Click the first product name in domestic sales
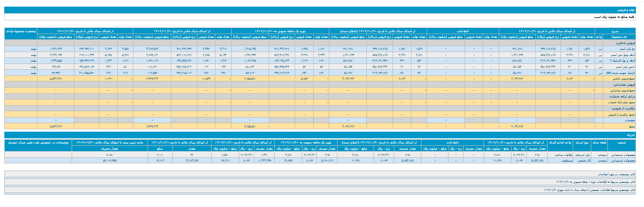The height and width of the screenshot is (207, 644). (x=625, y=49)
